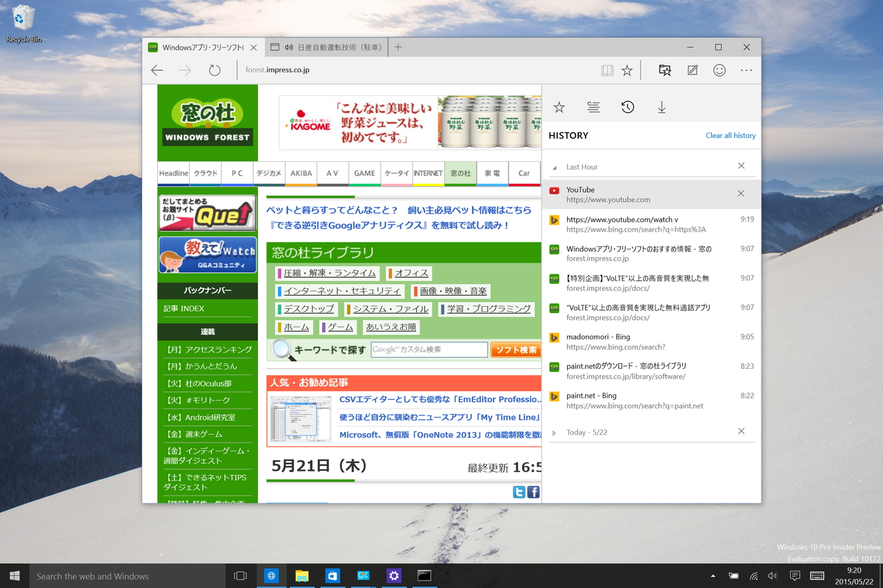Start a Web Note with the pencil icon

(x=692, y=70)
